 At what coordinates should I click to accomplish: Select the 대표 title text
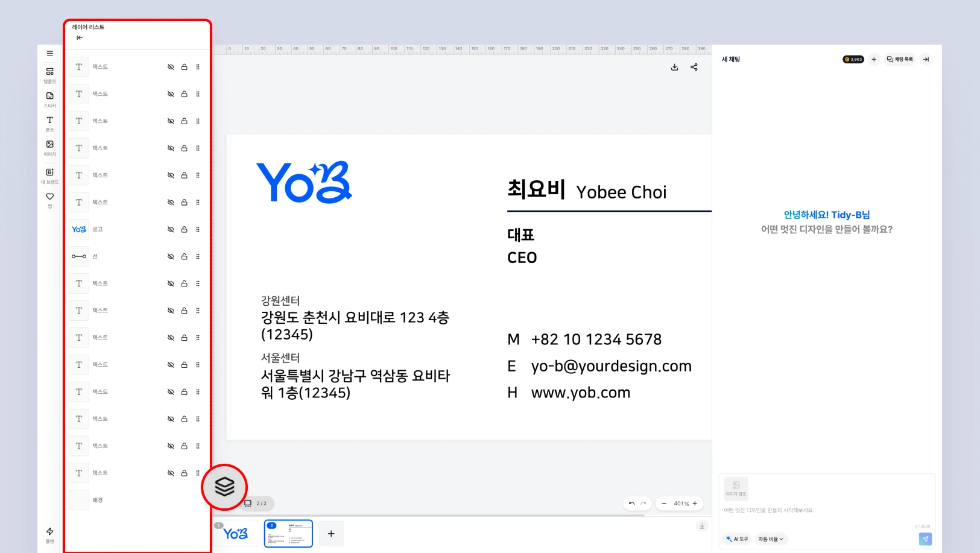pyautogui.click(x=521, y=235)
